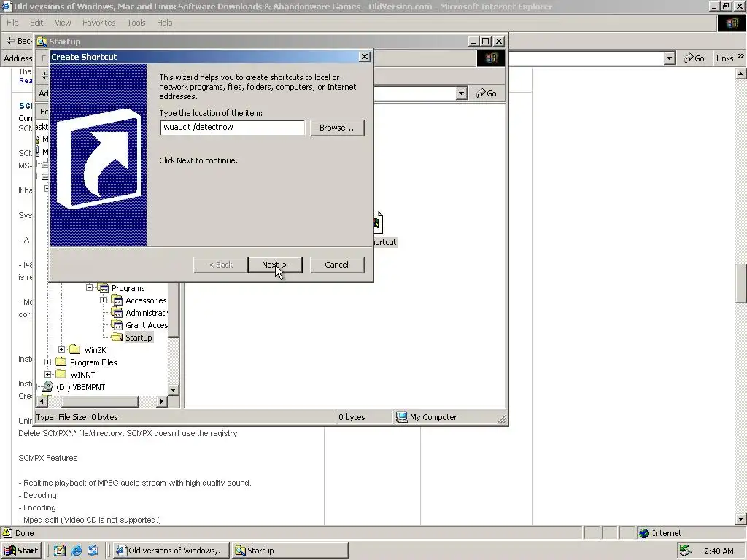Select the Program Files folder icon
The image size is (747, 560).
(61, 362)
